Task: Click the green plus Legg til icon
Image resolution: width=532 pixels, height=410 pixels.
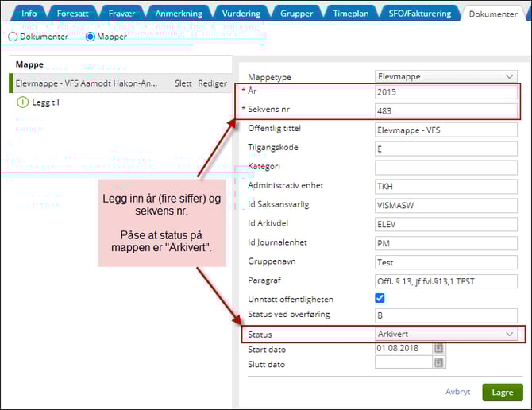Action: tap(23, 102)
